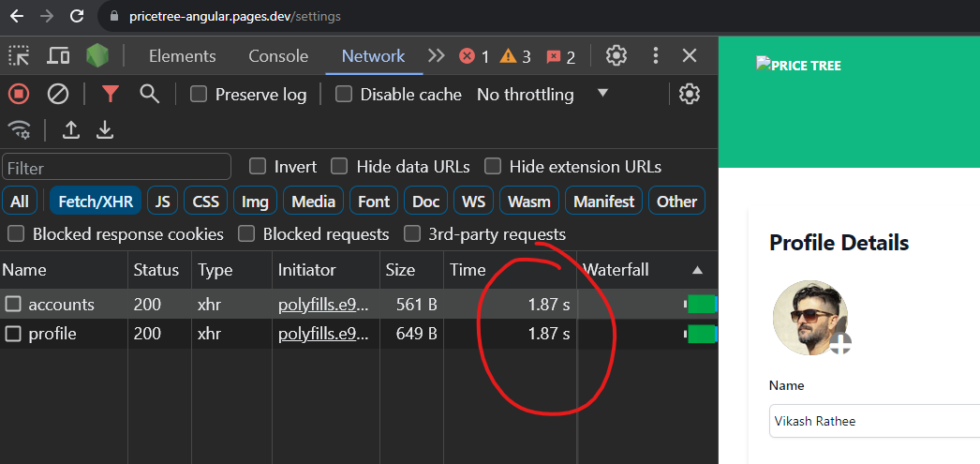Click the red issues count icon
The image size is (980, 464).
point(553,57)
